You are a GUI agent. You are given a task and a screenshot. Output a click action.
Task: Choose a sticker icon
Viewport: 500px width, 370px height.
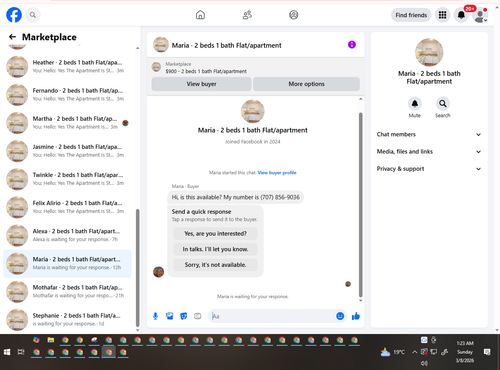(184, 316)
